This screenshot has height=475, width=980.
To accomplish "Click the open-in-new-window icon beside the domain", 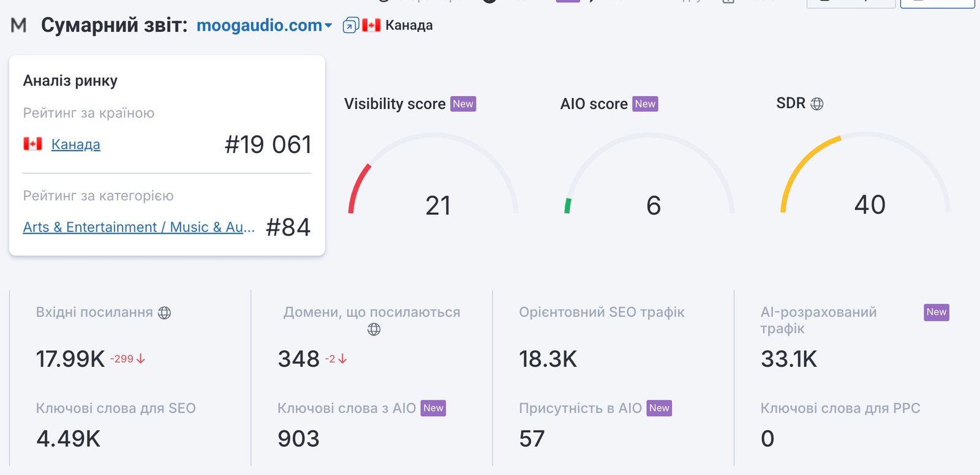I will pos(350,25).
